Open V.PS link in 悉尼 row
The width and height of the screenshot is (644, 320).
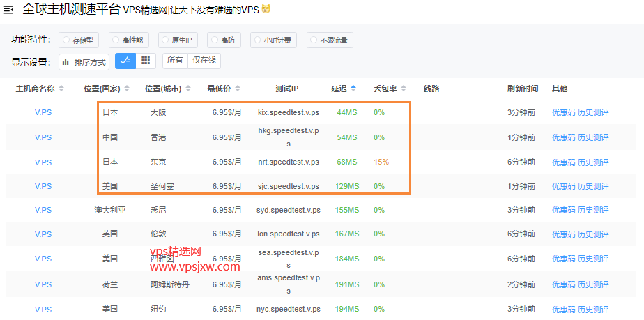[x=43, y=210]
